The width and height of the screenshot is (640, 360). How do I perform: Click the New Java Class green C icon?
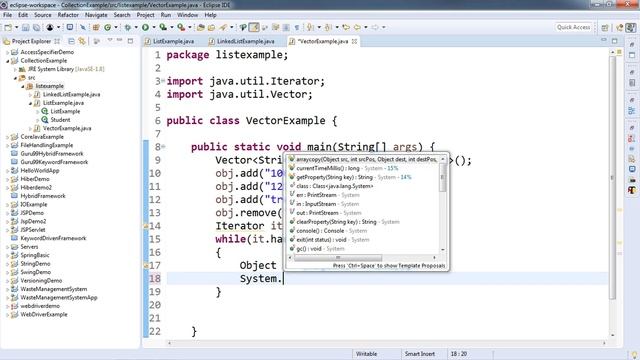click(108, 27)
